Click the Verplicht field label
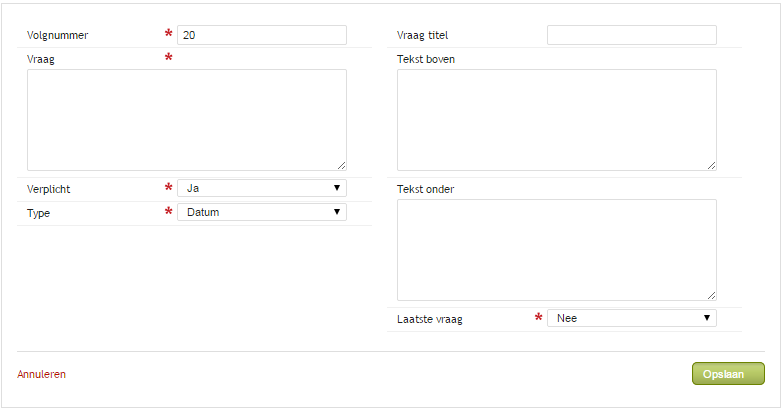784x414 pixels. (x=48, y=189)
